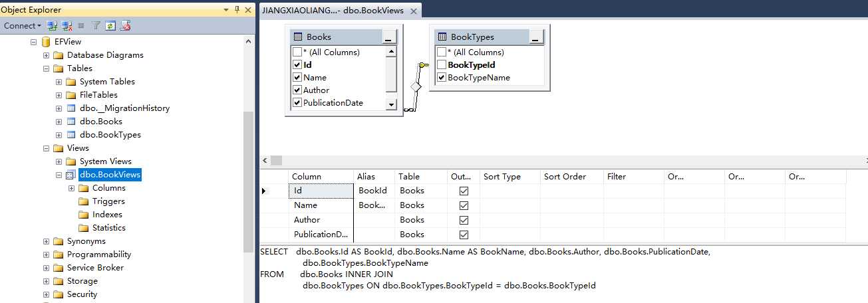Image resolution: width=868 pixels, height=303 pixels.
Task: Click the Books pane scroll down arrow
Action: pyautogui.click(x=391, y=104)
